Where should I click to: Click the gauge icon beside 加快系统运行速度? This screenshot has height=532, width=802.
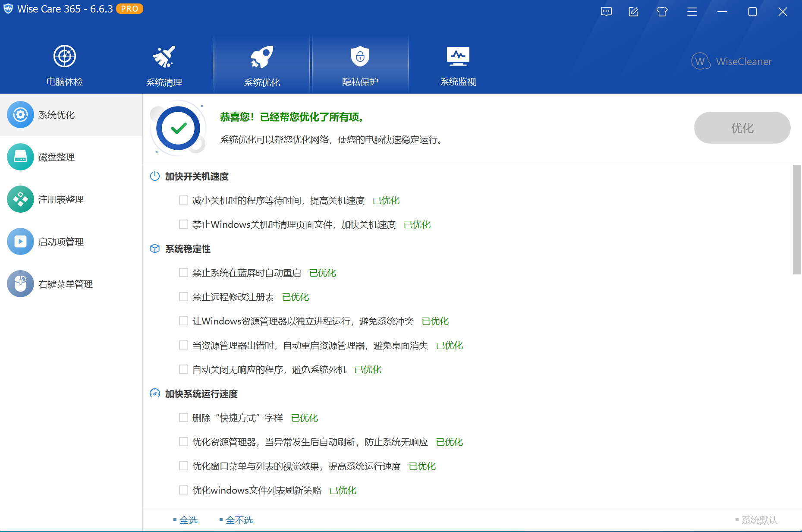point(155,393)
